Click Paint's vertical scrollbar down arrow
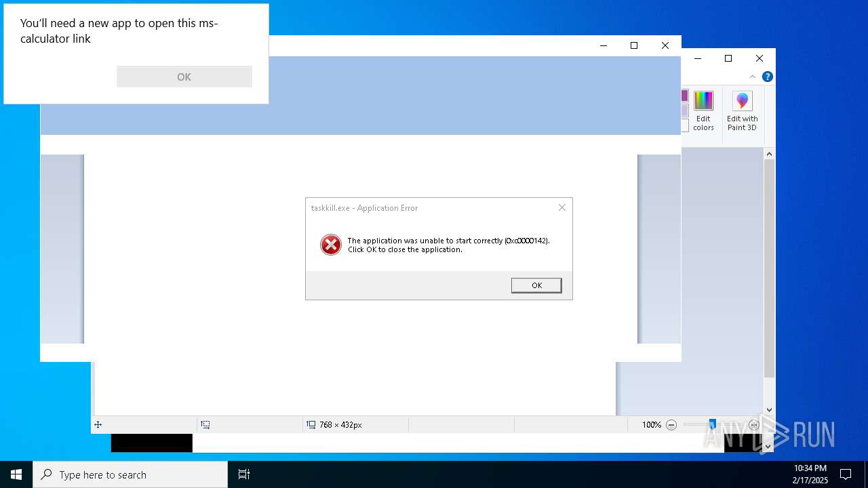868x488 pixels. click(769, 409)
